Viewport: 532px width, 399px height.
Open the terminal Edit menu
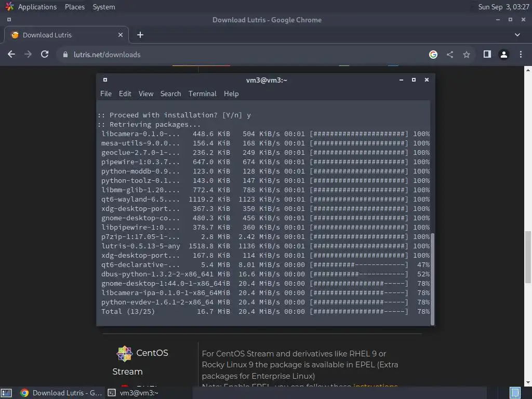[125, 94]
